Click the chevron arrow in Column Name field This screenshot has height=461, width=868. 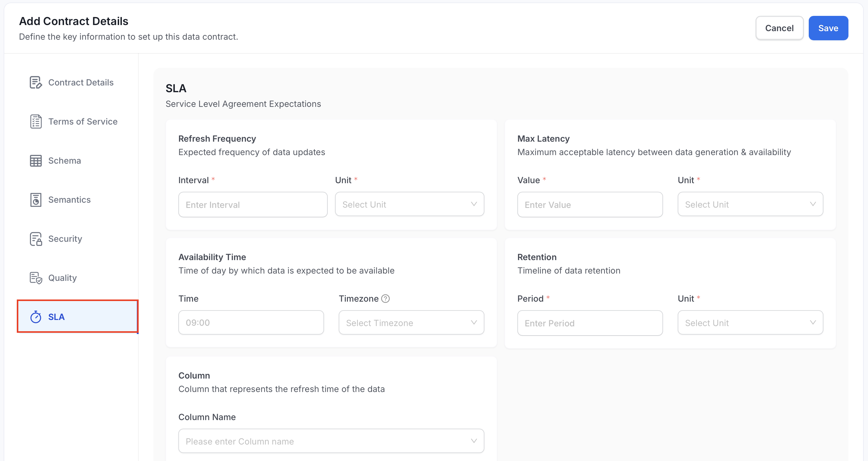(x=474, y=441)
